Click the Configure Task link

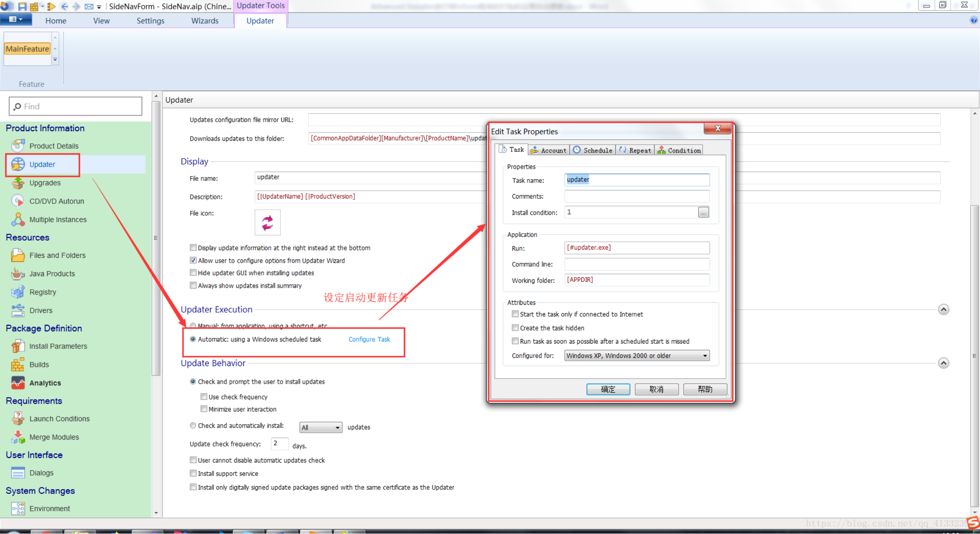click(369, 340)
